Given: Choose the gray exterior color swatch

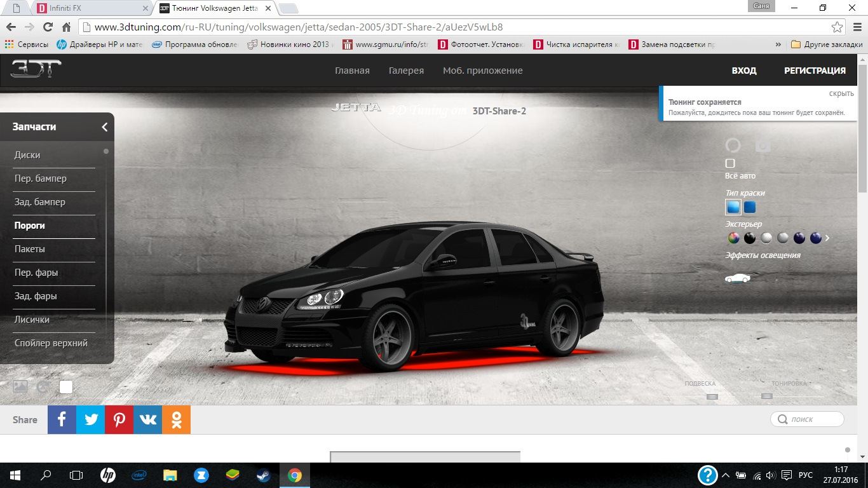Looking at the screenshot, I should point(783,238).
